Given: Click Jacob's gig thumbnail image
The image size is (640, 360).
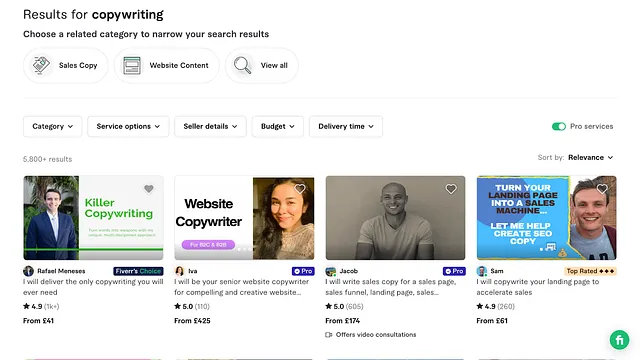Looking at the screenshot, I should pos(395,218).
